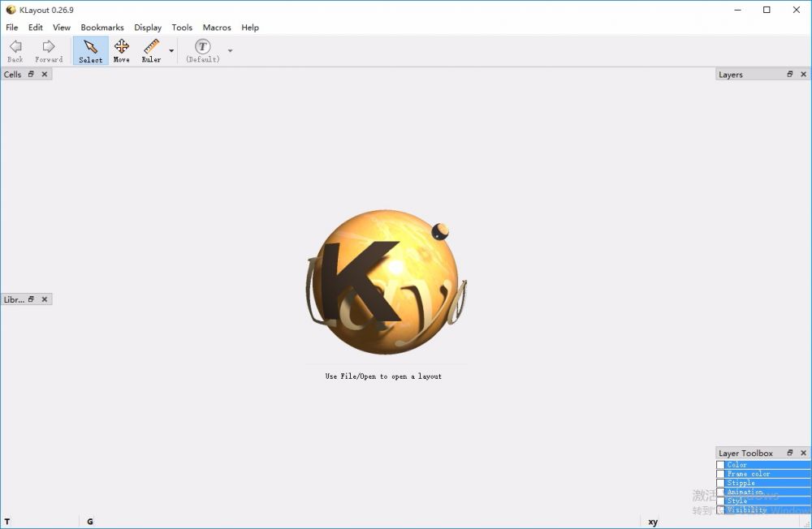Float the Cells panel
812x529 pixels.
[x=31, y=74]
